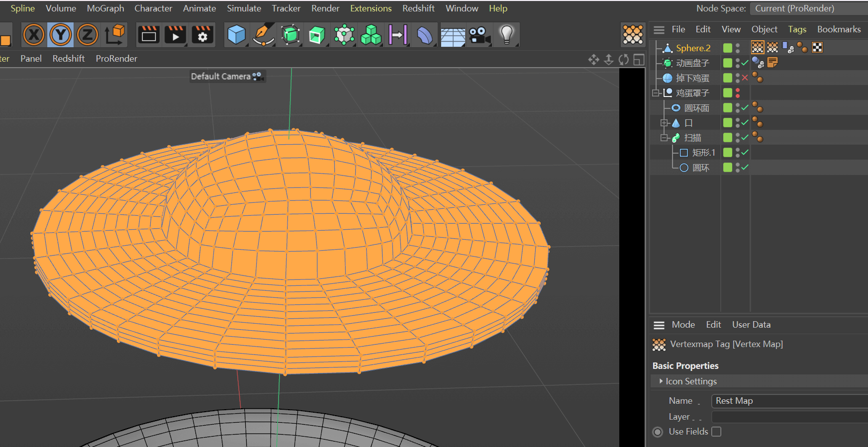The width and height of the screenshot is (868, 447).
Task: Disable 圆环 with its green checkmark
Action: [x=745, y=167]
